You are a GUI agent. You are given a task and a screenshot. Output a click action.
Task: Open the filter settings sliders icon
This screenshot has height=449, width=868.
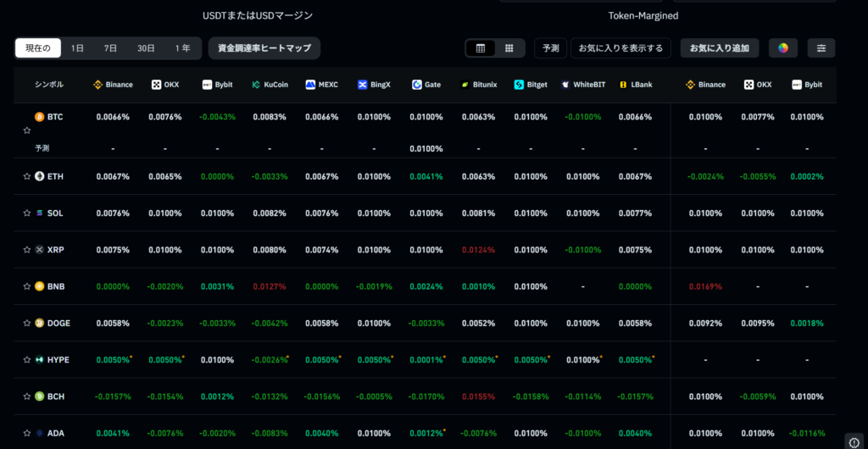click(821, 48)
